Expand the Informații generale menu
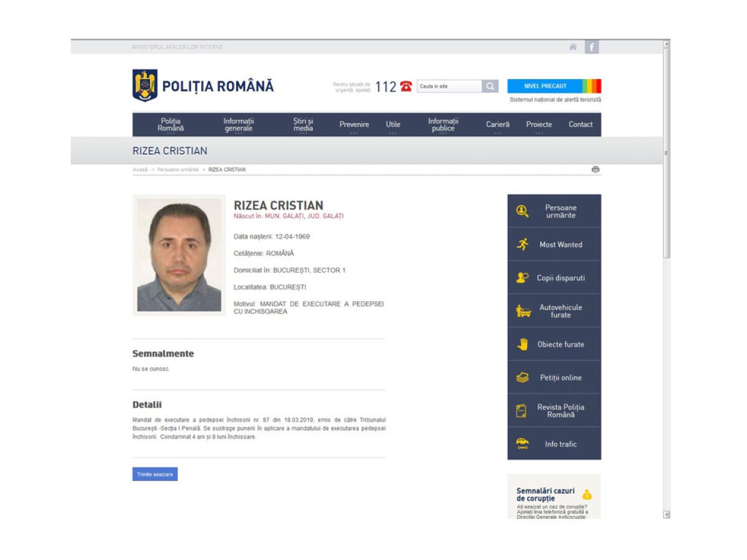 click(x=239, y=124)
